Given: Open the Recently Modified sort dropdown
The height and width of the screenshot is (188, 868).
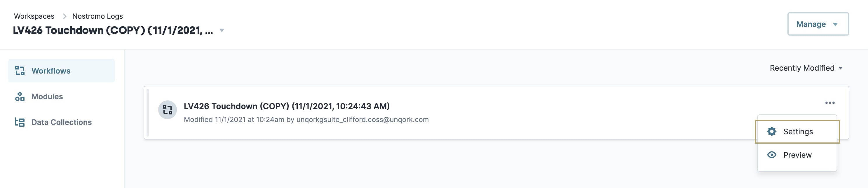Looking at the screenshot, I should coord(806,68).
